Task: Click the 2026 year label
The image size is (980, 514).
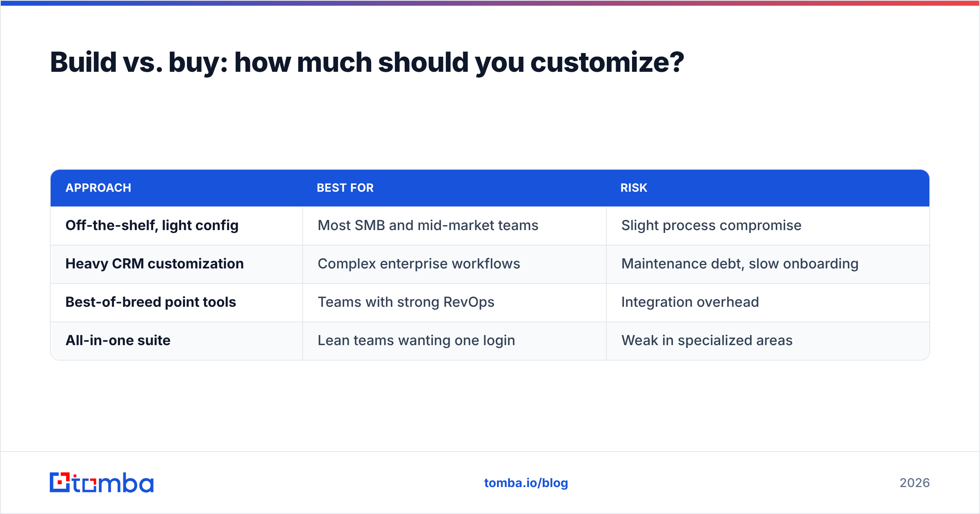Action: pyautogui.click(x=915, y=483)
